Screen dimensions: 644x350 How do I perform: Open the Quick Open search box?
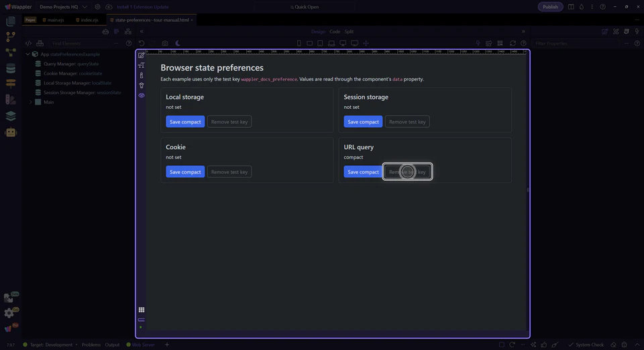305,7
